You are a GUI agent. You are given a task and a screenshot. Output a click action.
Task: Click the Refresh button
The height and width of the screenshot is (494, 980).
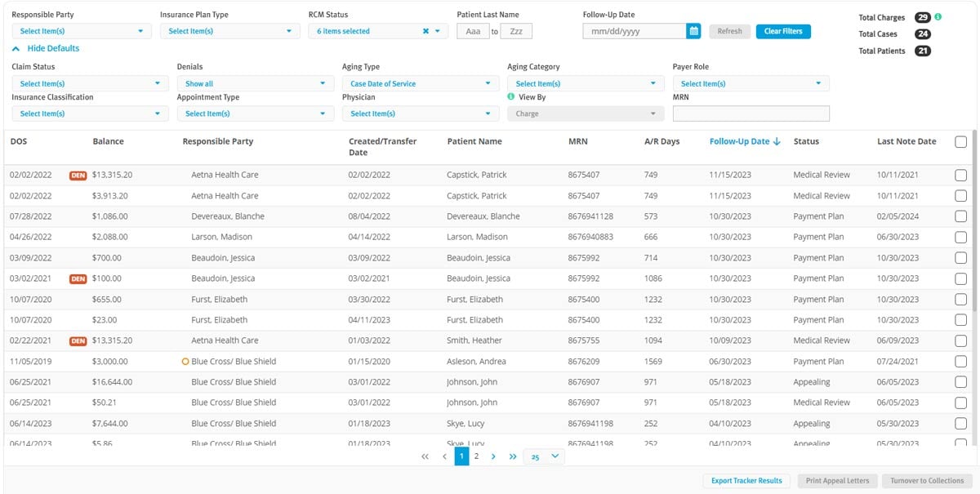point(728,30)
